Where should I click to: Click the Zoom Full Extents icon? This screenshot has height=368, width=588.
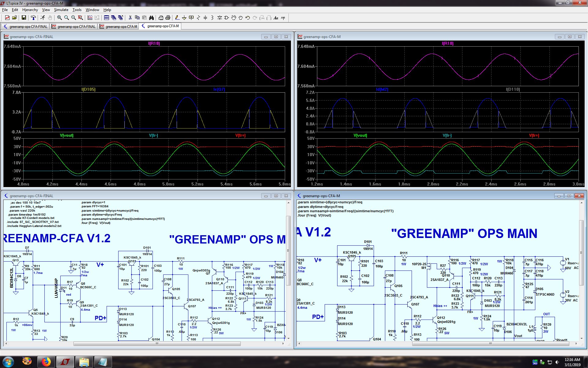(81, 18)
